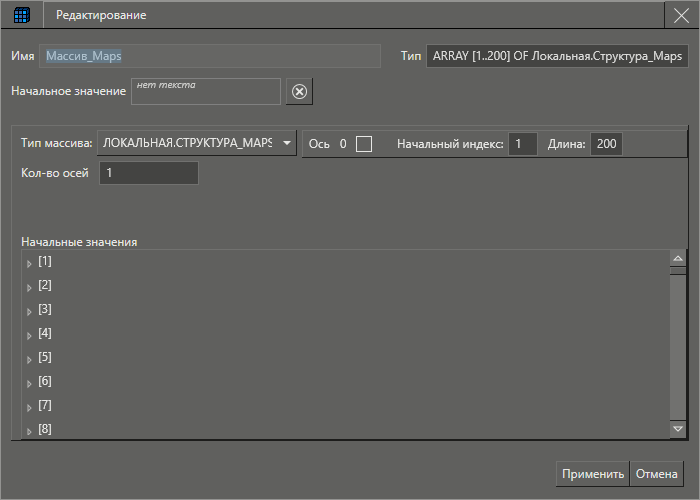700x500 pixels.
Task: Expand array element [4]
Action: [29, 335]
